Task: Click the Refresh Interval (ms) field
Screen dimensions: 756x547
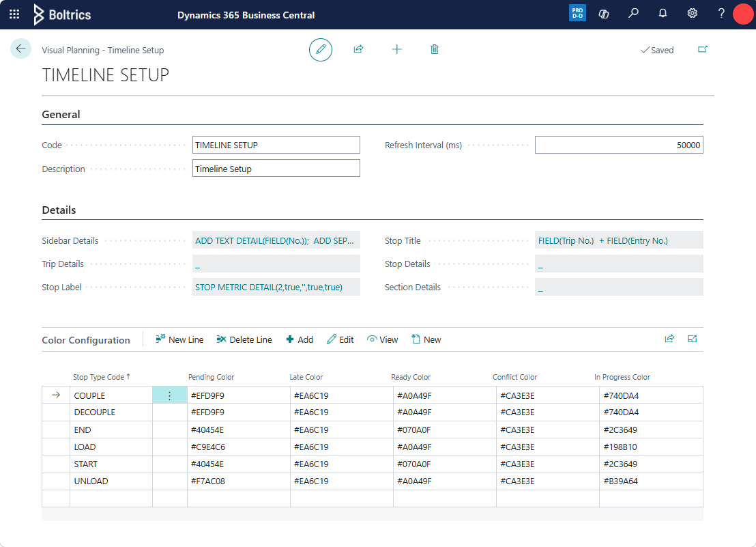Action: coord(619,145)
